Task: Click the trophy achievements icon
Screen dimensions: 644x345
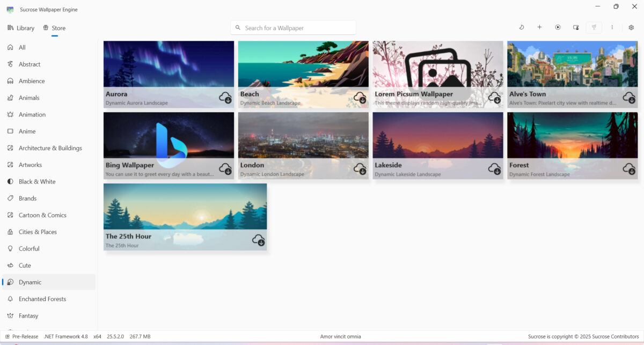Action: [x=594, y=27]
